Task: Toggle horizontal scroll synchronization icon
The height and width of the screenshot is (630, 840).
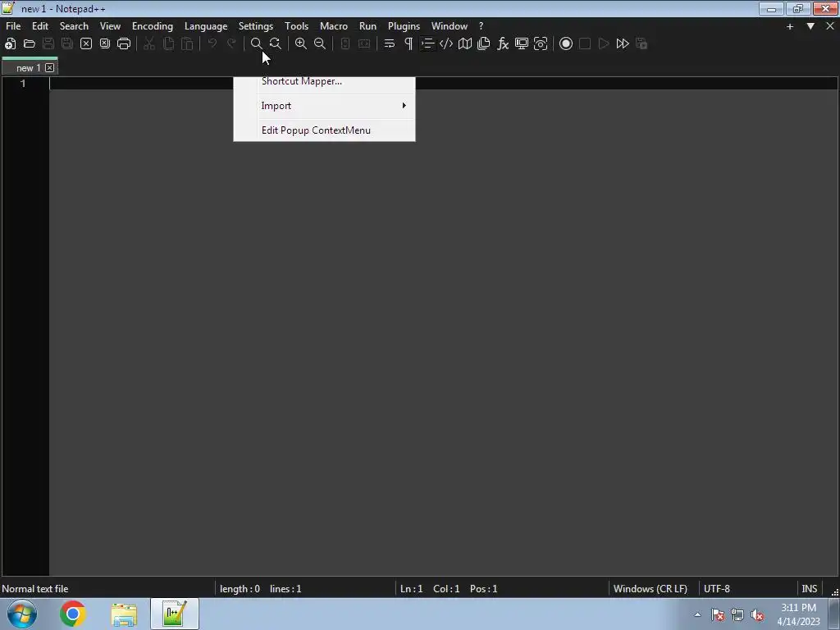Action: (x=364, y=44)
